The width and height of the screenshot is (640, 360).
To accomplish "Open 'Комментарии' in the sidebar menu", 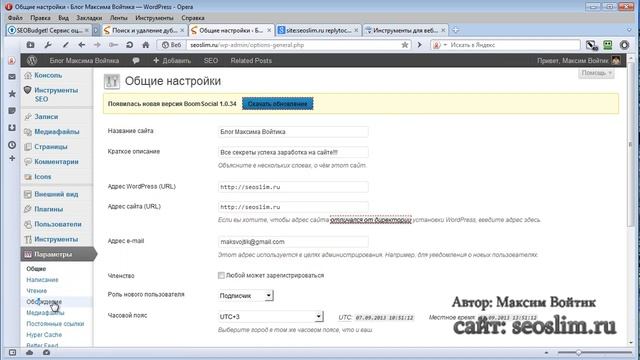I will [56, 162].
